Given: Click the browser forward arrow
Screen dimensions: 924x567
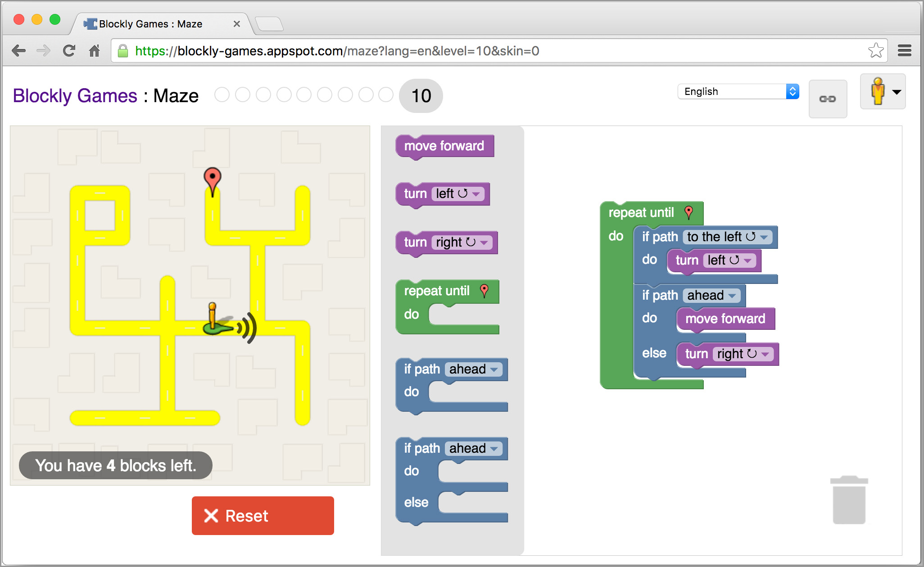Looking at the screenshot, I should click(x=43, y=51).
